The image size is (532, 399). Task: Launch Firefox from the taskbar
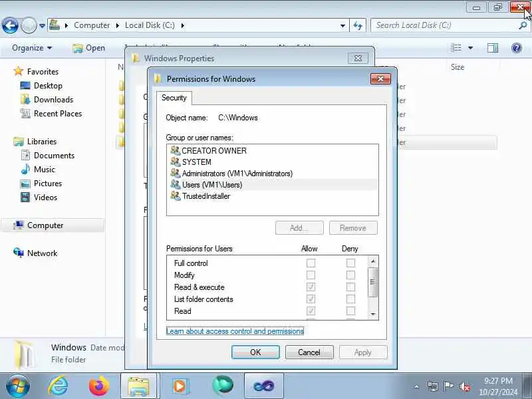99,386
